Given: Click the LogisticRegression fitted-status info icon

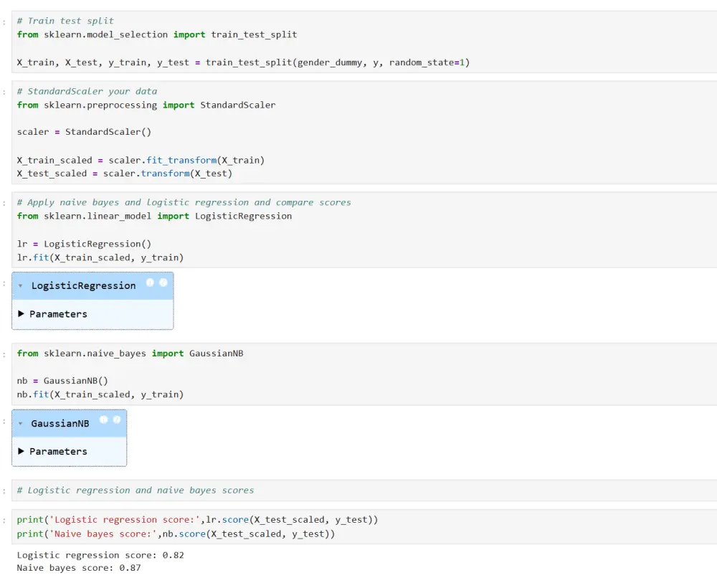Looking at the screenshot, I should tap(163, 283).
